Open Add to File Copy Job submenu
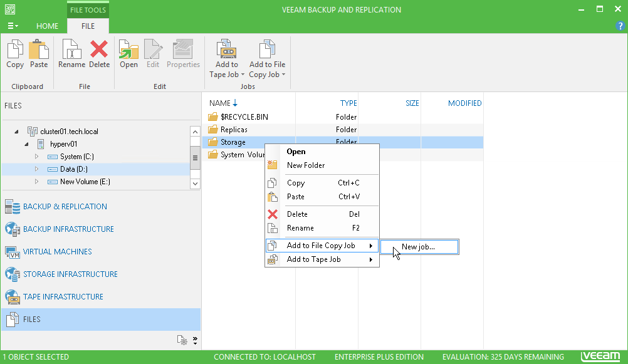This screenshot has height=364, width=628. 322,246
